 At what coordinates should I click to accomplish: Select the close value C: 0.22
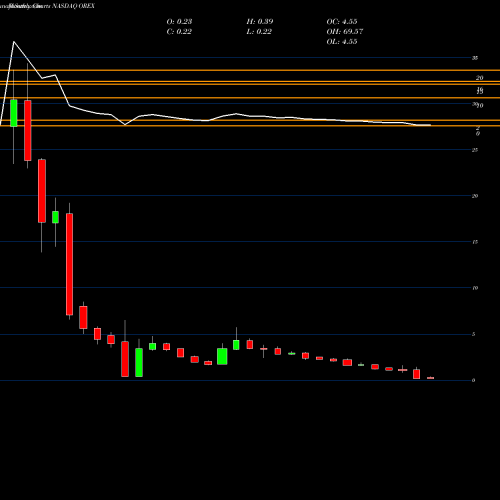pos(179,31)
